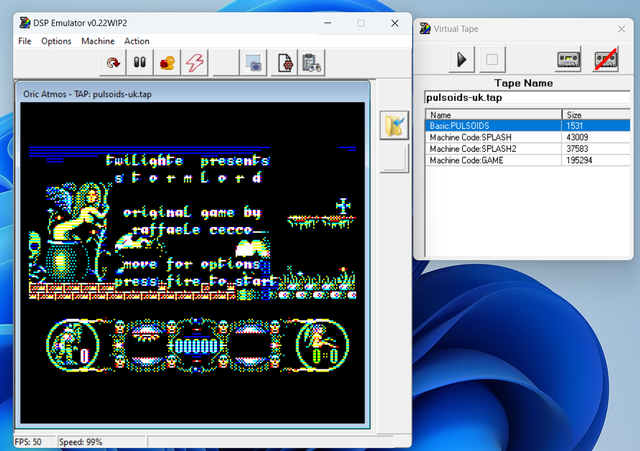Click the Oric Atmos TAP title label
Screen dimensions: 640x451
click(x=87, y=94)
